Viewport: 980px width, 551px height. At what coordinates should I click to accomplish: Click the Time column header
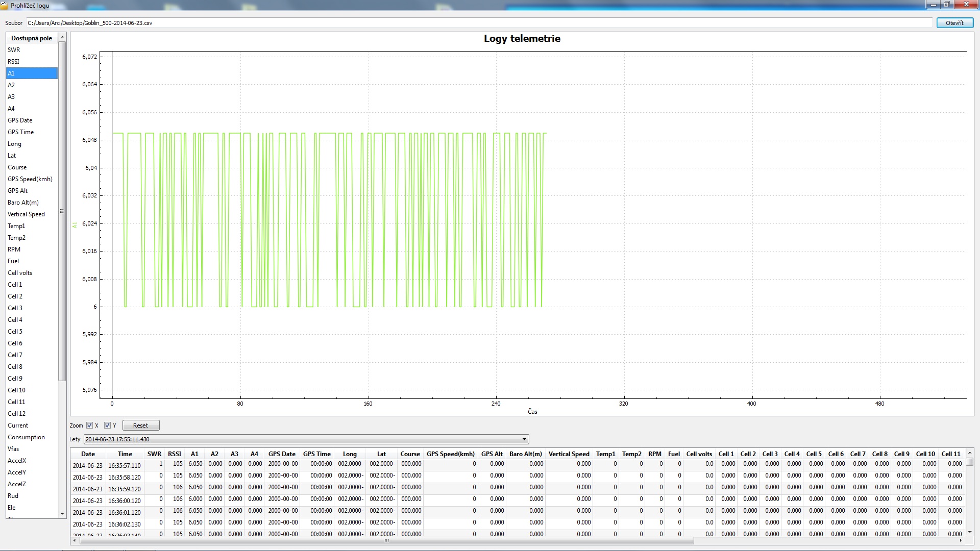tap(125, 454)
